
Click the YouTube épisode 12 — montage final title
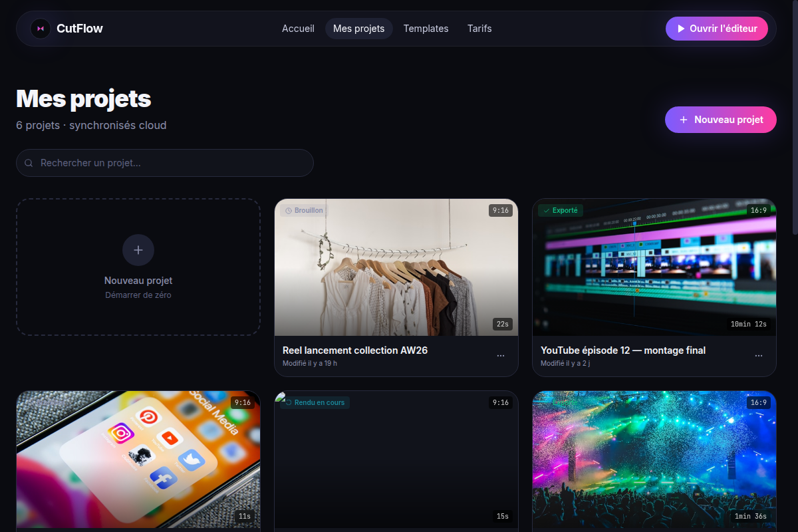[623, 350]
